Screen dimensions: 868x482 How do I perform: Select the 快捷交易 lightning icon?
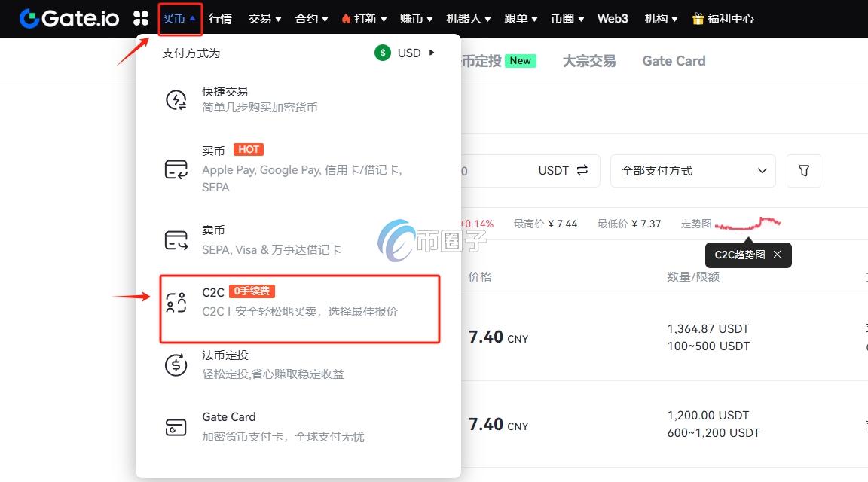pos(176,98)
